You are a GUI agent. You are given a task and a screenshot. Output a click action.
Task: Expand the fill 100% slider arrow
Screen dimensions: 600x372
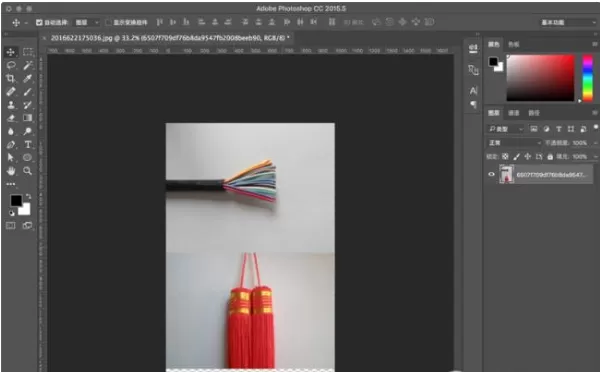[595, 157]
